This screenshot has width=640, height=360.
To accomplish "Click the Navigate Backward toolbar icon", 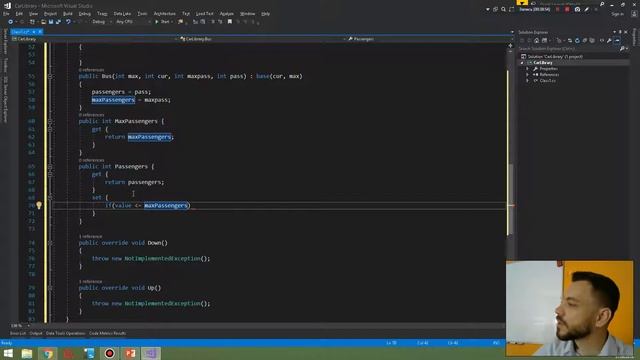I will coord(11,22).
